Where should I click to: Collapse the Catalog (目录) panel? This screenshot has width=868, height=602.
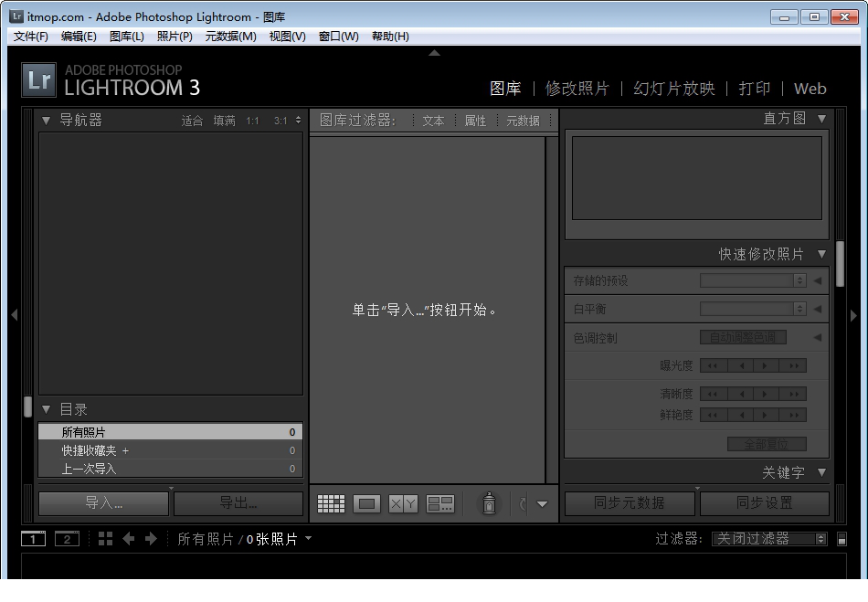pyautogui.click(x=46, y=409)
